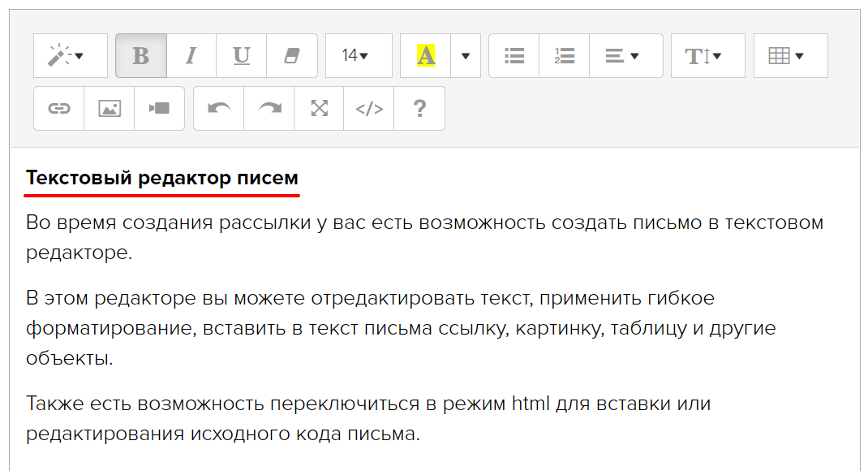Open the magic wand style dropdown
Image resolution: width=868 pixels, height=471 pixels.
71,55
